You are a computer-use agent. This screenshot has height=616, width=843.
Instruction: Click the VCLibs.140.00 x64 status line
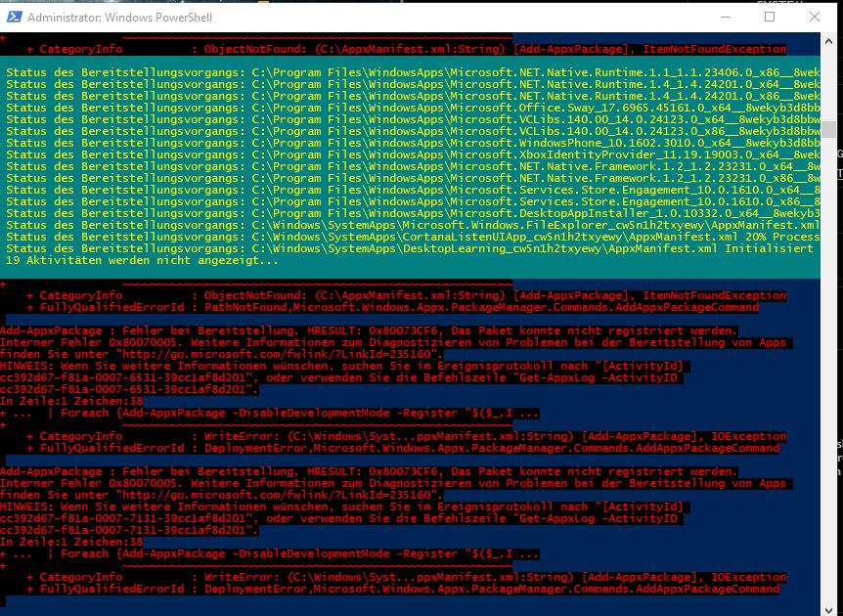413,119
